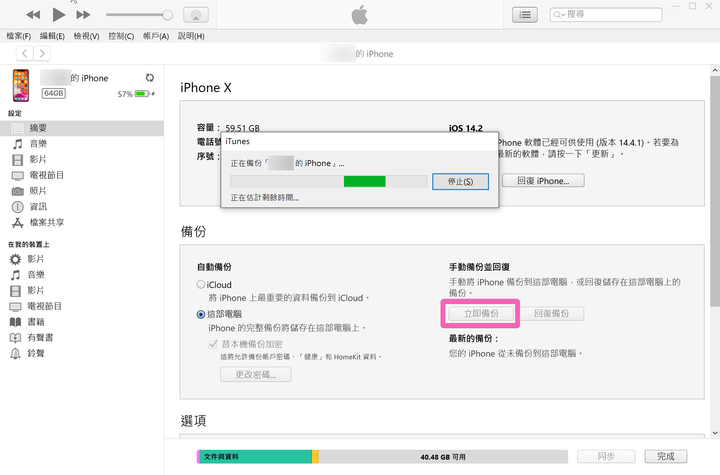Select 檔案共享 in the sidebar
720x475 pixels.
click(82, 222)
